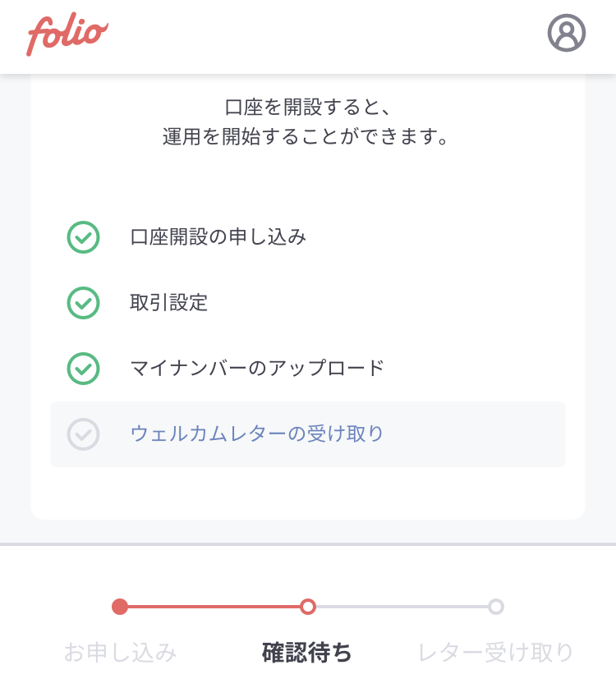
Task: Click green checkmark beside 取引設定
Action: tap(83, 303)
